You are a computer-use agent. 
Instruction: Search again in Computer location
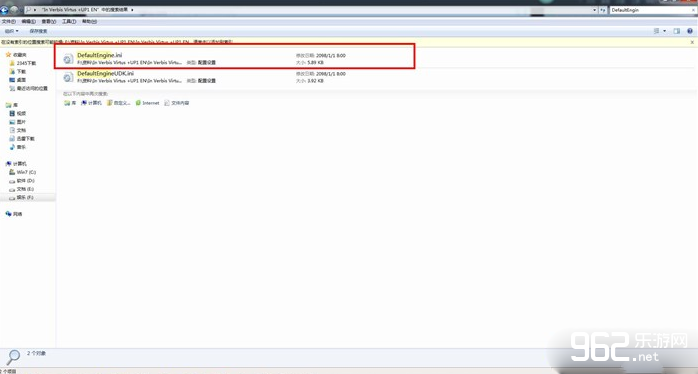92,103
